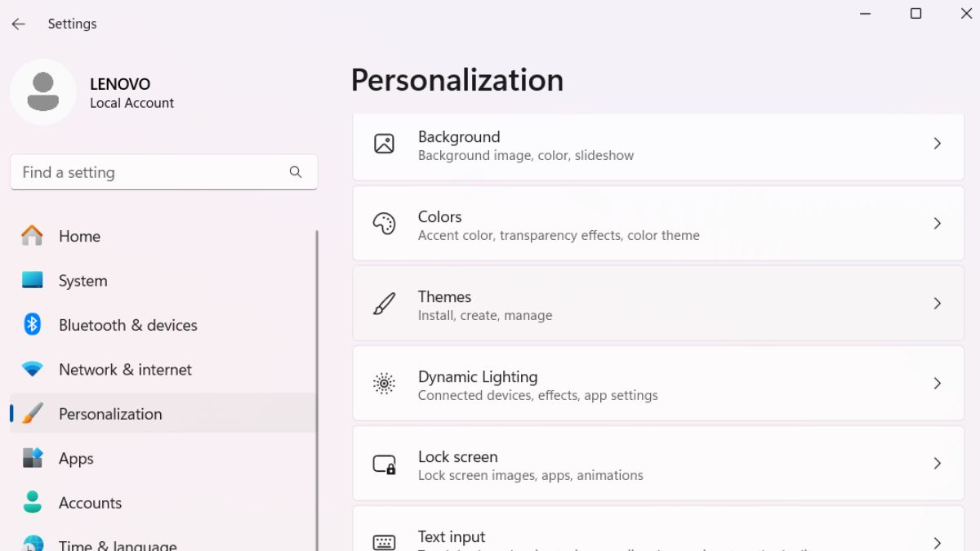Screen dimensions: 980x551
Task: Click Dynamic Lighting chevron arrow
Action: click(x=938, y=384)
